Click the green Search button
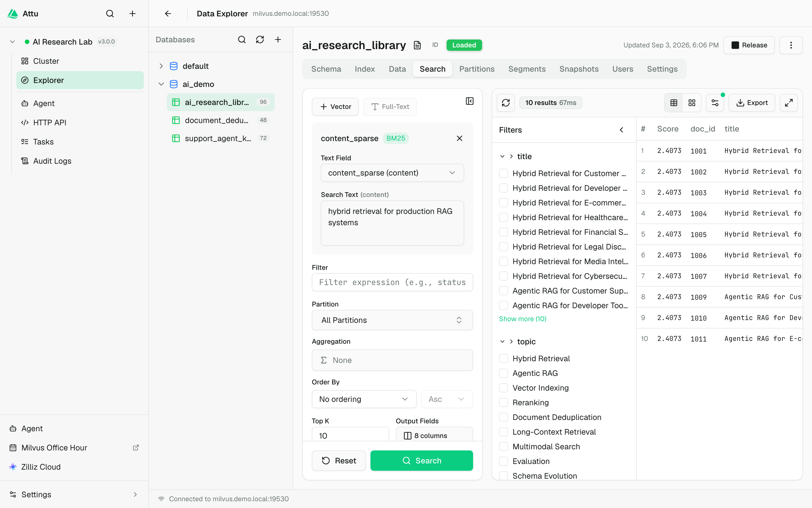Screen dimensions: 812x508 pyautogui.click(x=422, y=461)
